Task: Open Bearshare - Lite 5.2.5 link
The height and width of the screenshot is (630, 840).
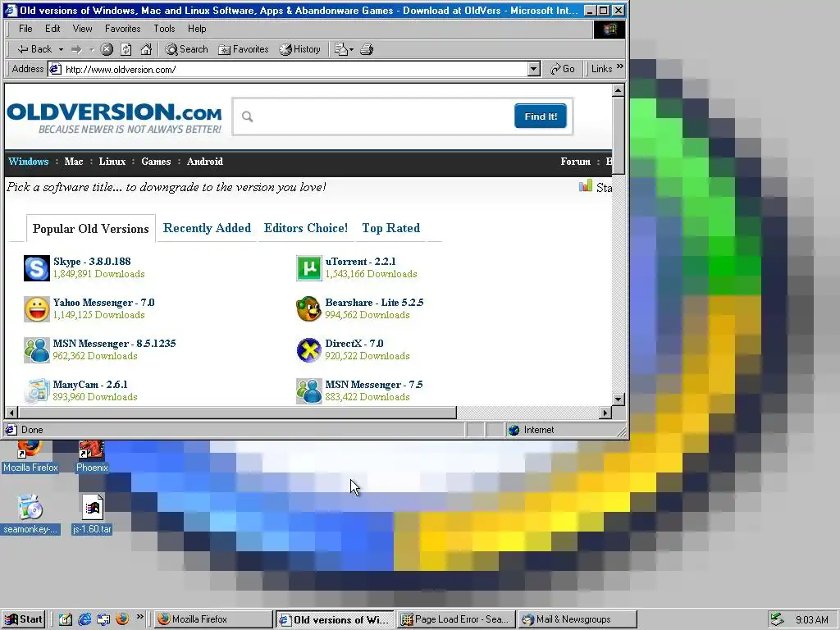Action: (374, 303)
